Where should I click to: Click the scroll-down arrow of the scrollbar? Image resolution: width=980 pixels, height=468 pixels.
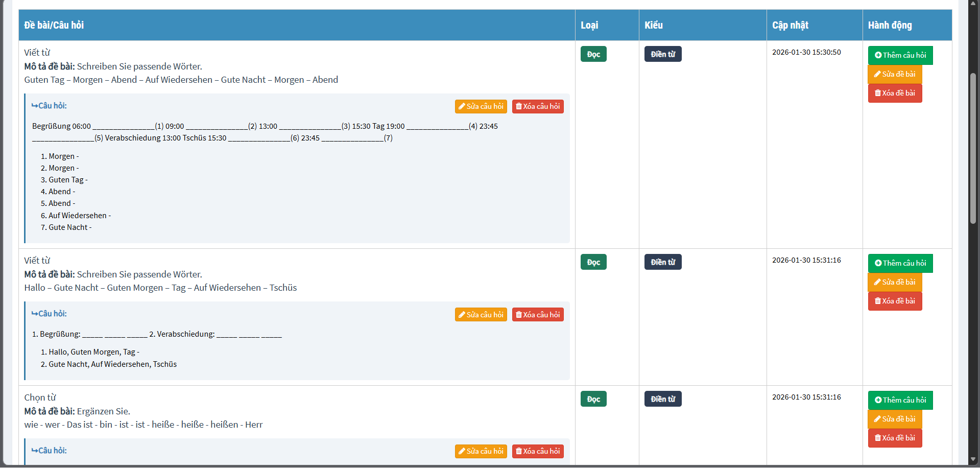pos(973,459)
